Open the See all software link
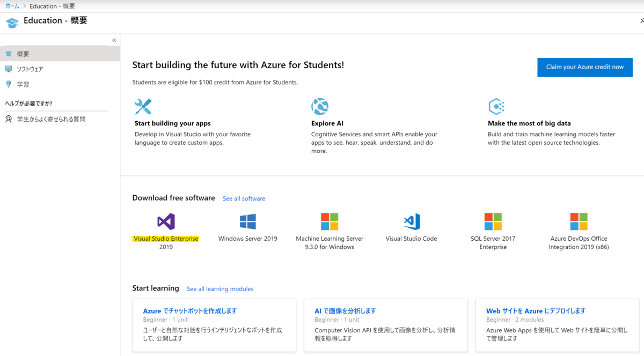Screen dimensions: 644x356 244,198
